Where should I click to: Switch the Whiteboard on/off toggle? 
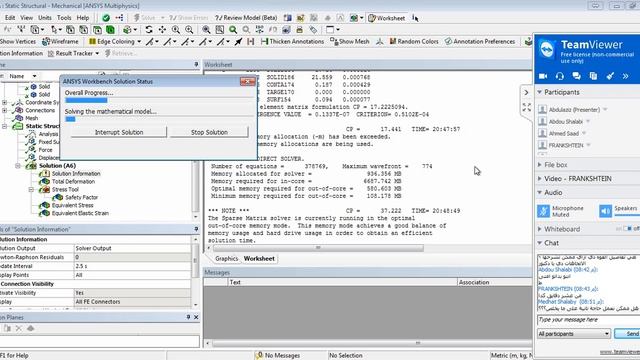tap(628, 229)
